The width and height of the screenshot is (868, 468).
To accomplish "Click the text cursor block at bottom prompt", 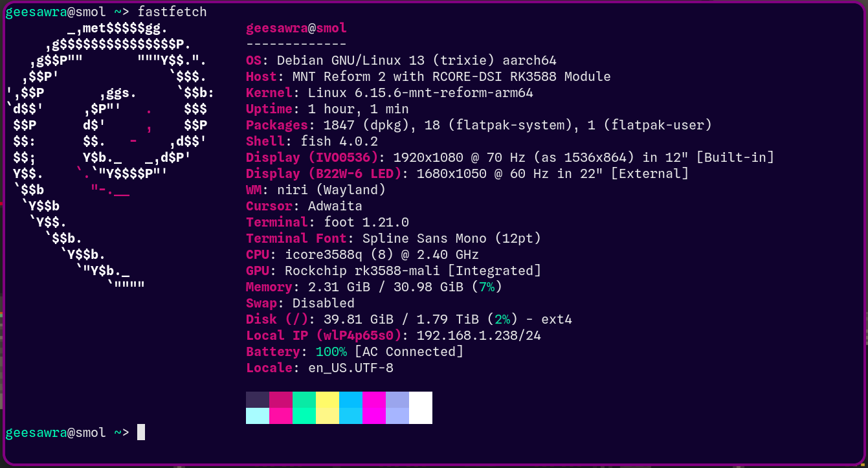I will [x=141, y=432].
